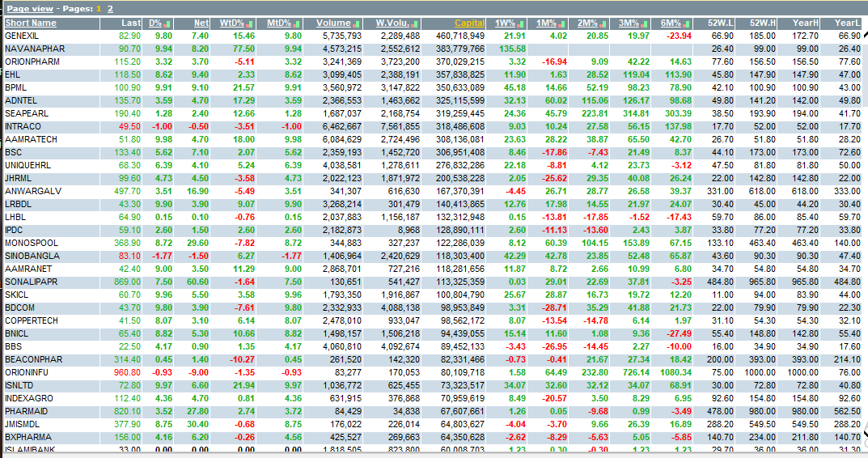868x458 pixels.
Task: Select the SONALIPAPR row name
Action: (31, 282)
